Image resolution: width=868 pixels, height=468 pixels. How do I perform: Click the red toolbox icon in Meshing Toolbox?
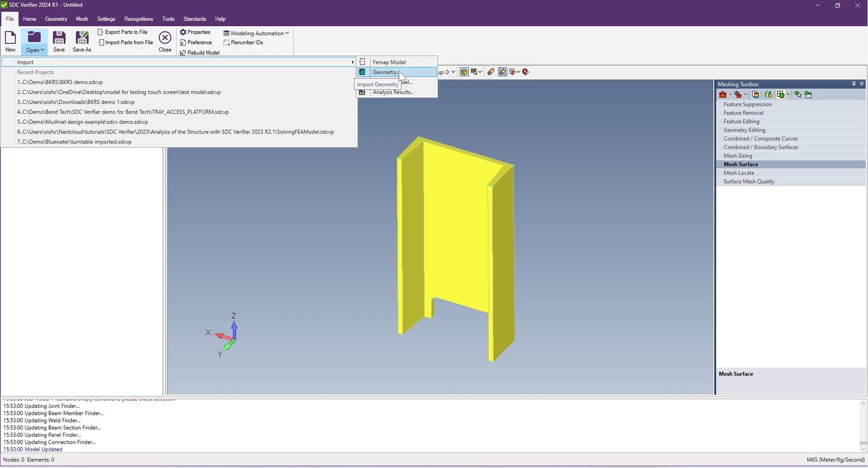[723, 95]
